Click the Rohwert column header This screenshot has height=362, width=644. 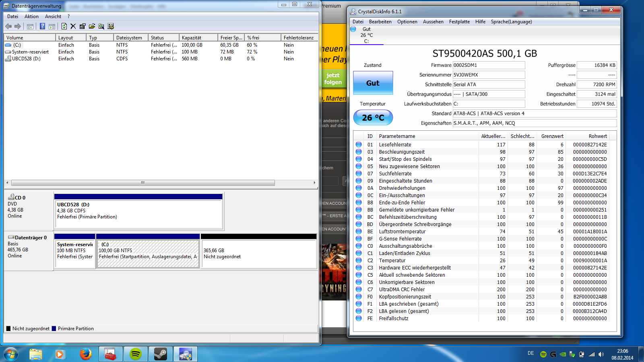pyautogui.click(x=587, y=136)
